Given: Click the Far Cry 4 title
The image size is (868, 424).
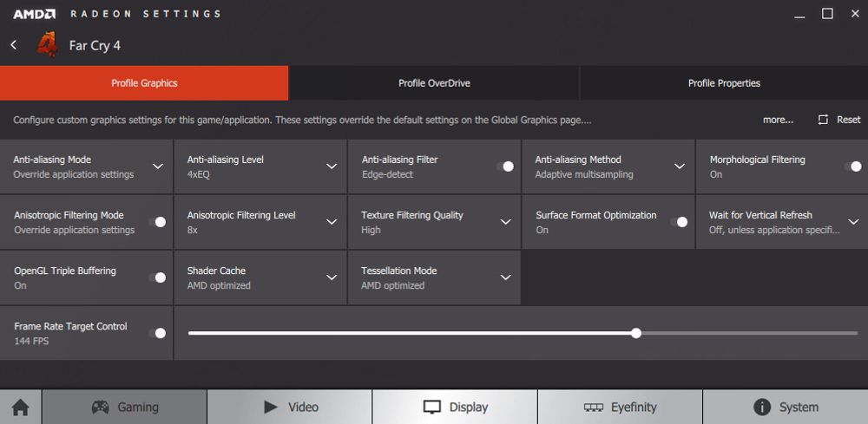Looking at the screenshot, I should click(x=95, y=45).
